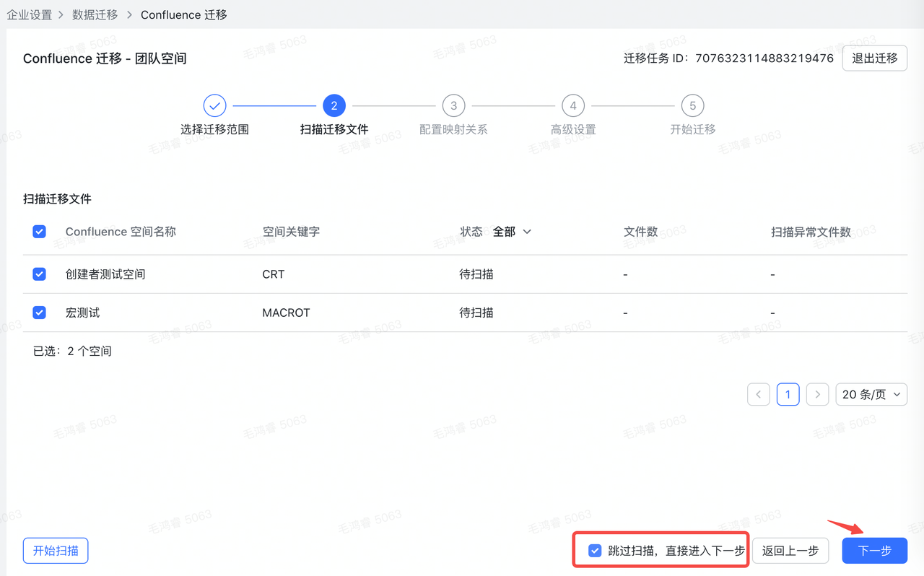
Task: Click the Confluence 迁移 breadcrumb text
Action: point(184,14)
